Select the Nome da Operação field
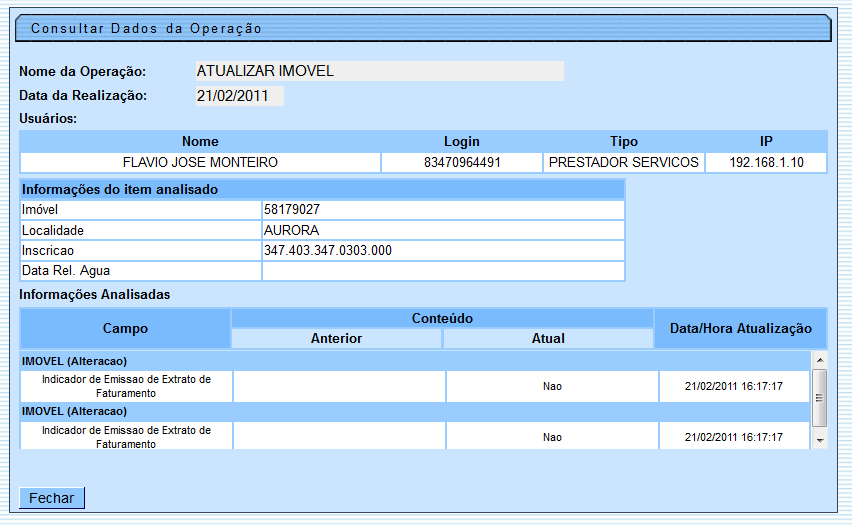 click(379, 71)
